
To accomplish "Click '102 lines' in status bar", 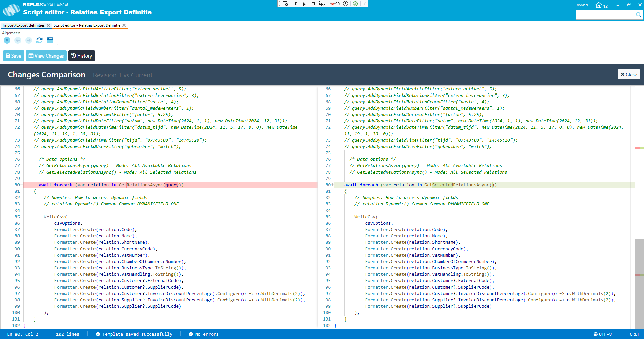I will pos(68,334).
